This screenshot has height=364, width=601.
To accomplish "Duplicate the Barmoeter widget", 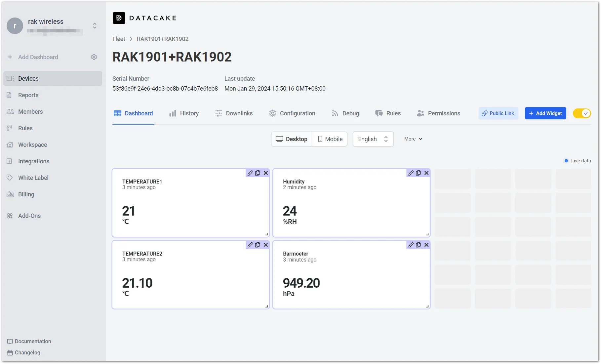I will click(x=419, y=245).
